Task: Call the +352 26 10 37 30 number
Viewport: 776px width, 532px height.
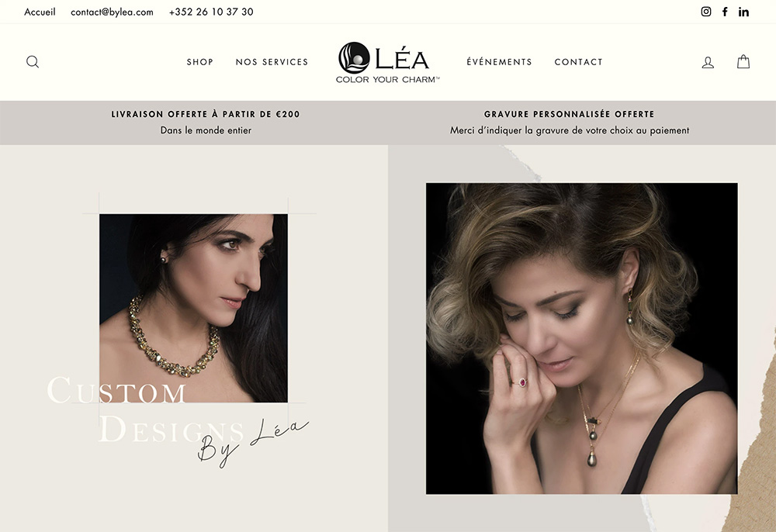Action: point(211,12)
